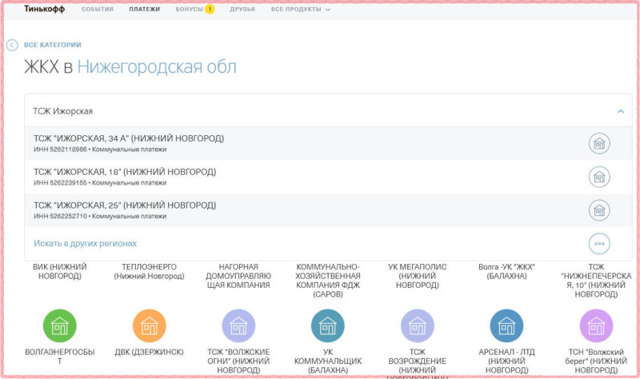Click ТСЖ "НИЖНЕПЕЧЕРСКАЯ, 10" label
Viewport: 640px width, 379px height.
click(x=596, y=280)
